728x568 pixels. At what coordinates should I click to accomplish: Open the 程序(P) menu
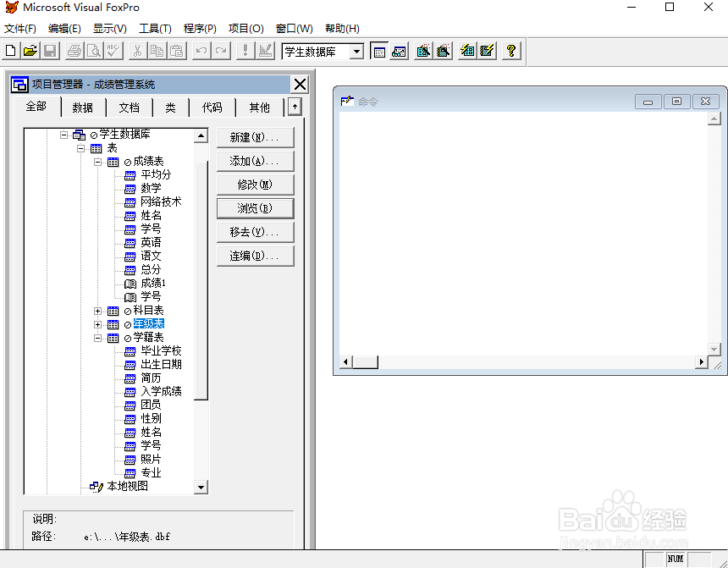click(x=200, y=28)
